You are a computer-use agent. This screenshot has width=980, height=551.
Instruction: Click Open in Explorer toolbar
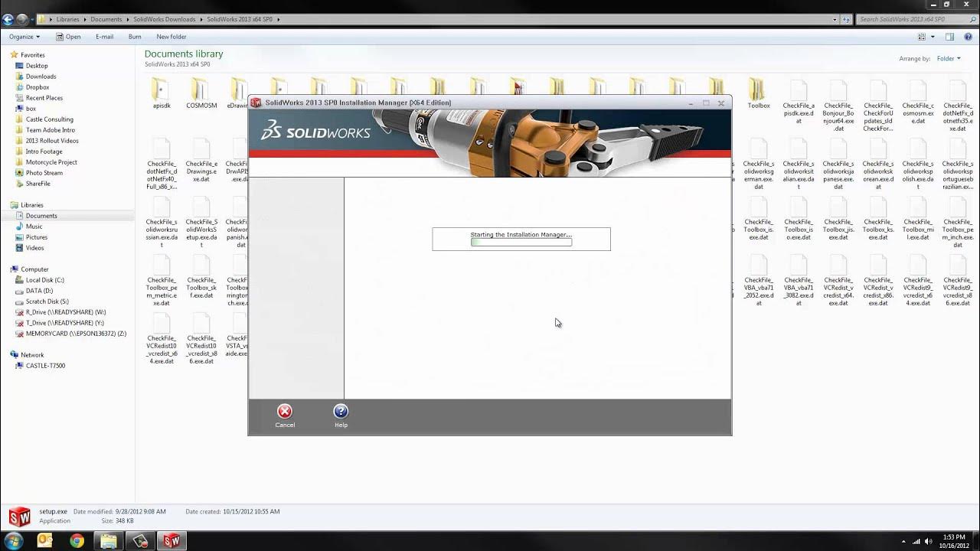point(68,37)
